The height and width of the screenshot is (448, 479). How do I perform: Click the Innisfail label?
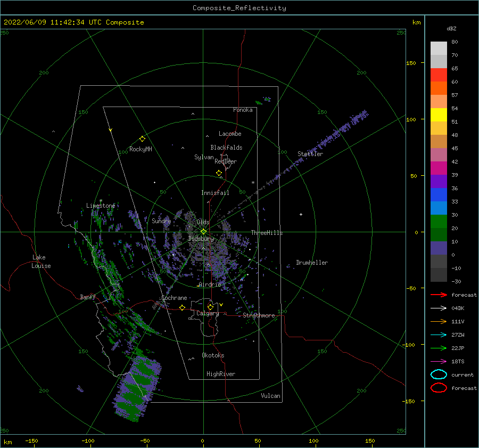215,193
